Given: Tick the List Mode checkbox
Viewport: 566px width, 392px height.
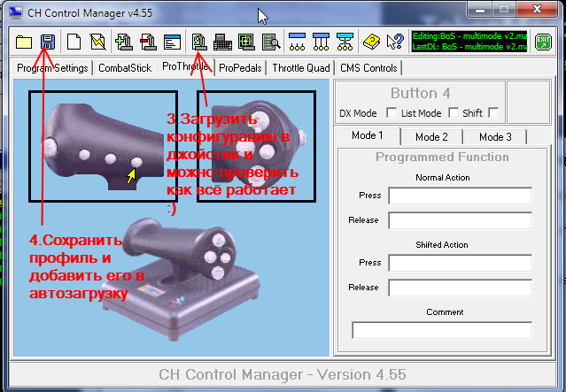Looking at the screenshot, I should tap(454, 112).
